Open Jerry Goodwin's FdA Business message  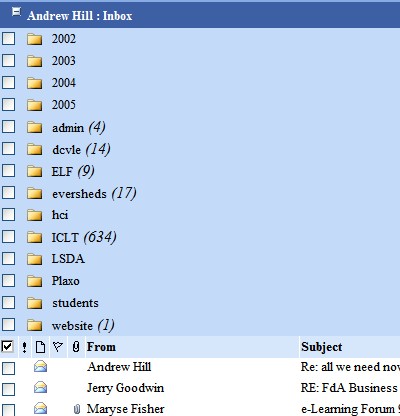[350, 388]
